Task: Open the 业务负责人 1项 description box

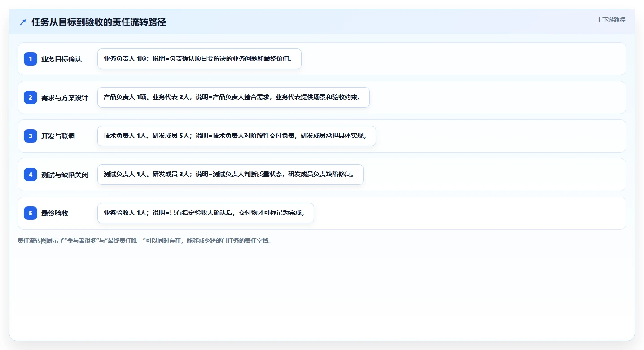Action: [199, 59]
